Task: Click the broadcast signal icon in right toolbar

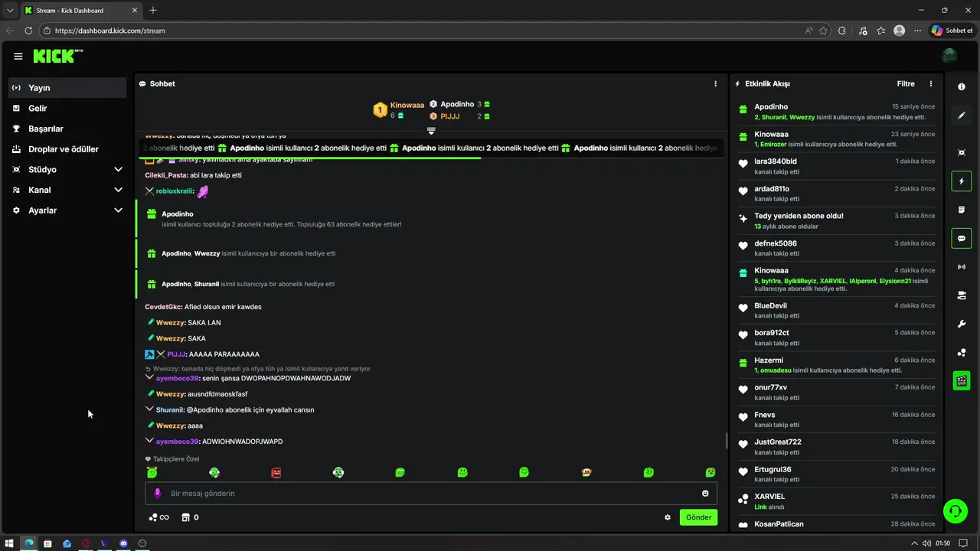Action: click(962, 267)
